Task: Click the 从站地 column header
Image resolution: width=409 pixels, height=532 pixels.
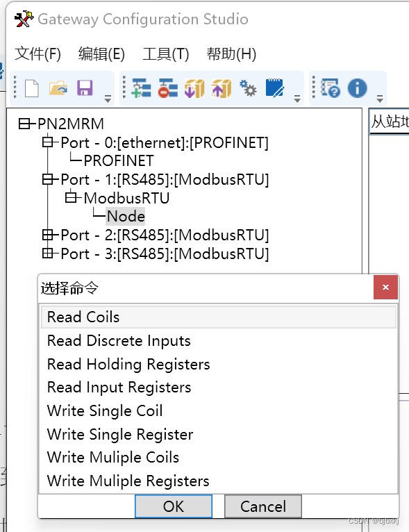Action: (x=390, y=122)
